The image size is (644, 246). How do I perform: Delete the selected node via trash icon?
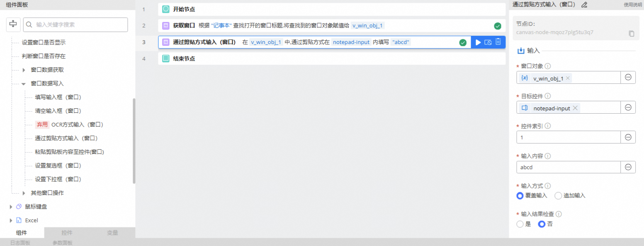(498, 42)
